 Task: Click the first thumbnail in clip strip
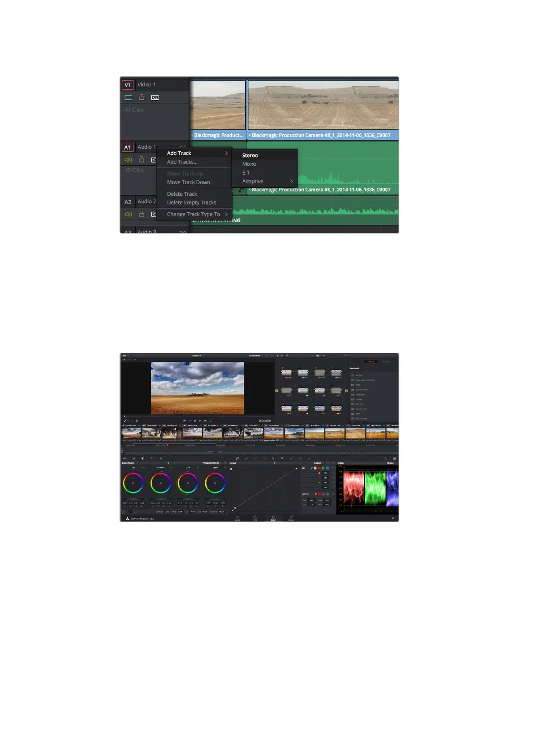click(131, 433)
